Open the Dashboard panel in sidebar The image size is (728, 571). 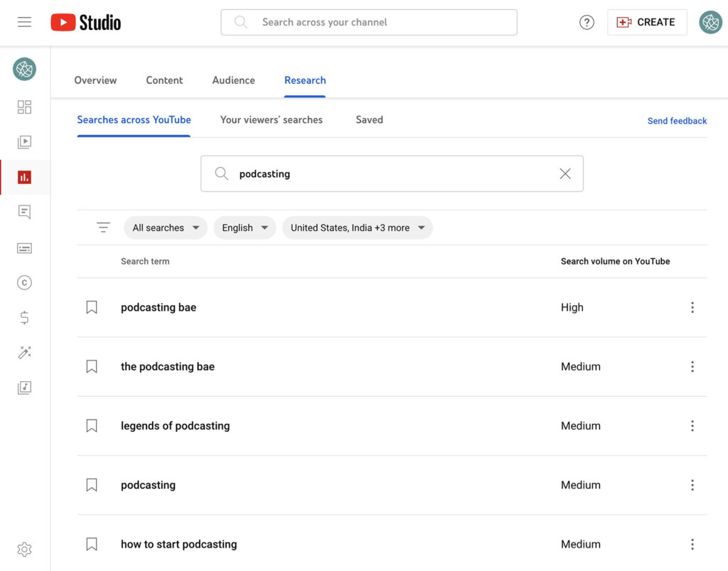tap(24, 106)
